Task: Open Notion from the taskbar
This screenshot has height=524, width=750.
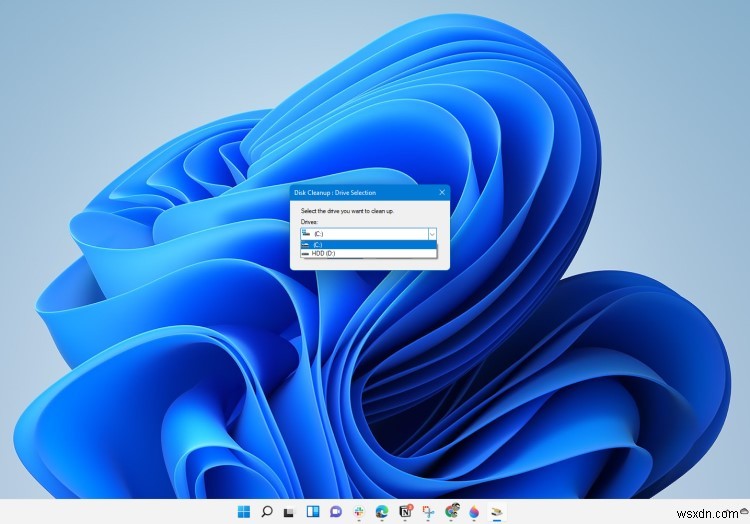Action: click(x=406, y=511)
